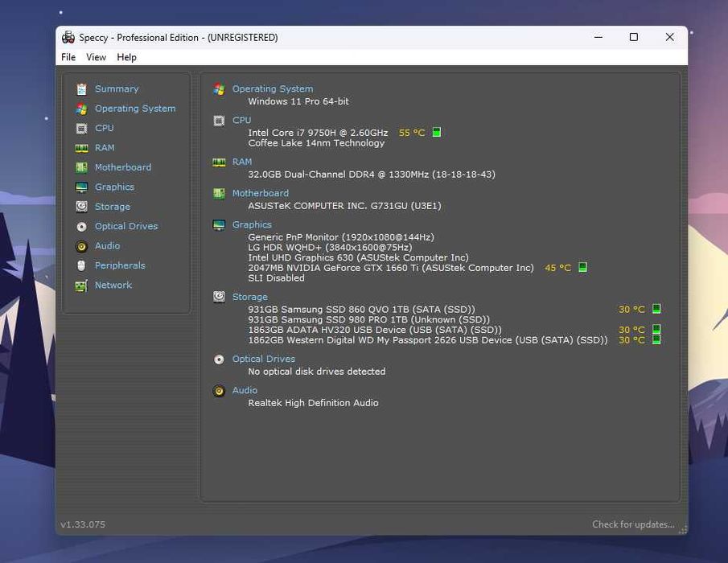Viewport: 728px width, 563px height.
Task: Click the Speccy app icon in title bar
Action: (68, 37)
